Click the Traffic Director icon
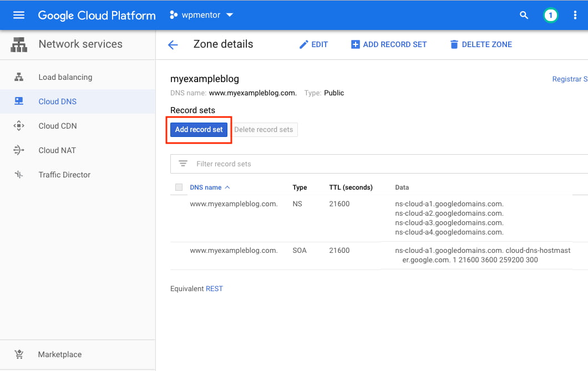Screen dimensions: 588x371 [19, 175]
